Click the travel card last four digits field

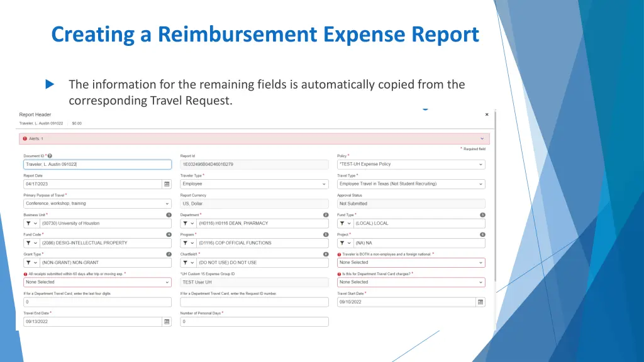coord(97,302)
